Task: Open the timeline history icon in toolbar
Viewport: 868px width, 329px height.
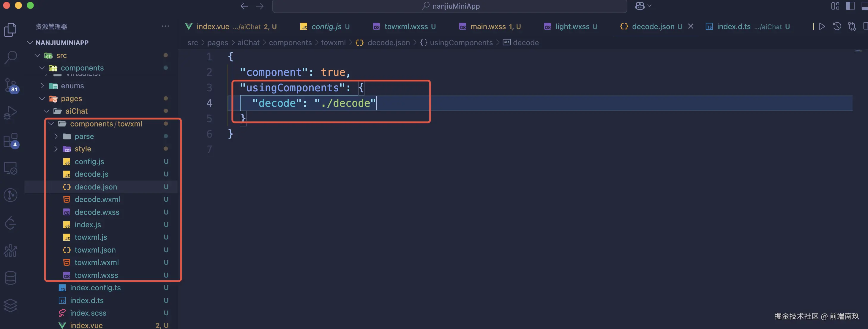Action: pos(837,26)
